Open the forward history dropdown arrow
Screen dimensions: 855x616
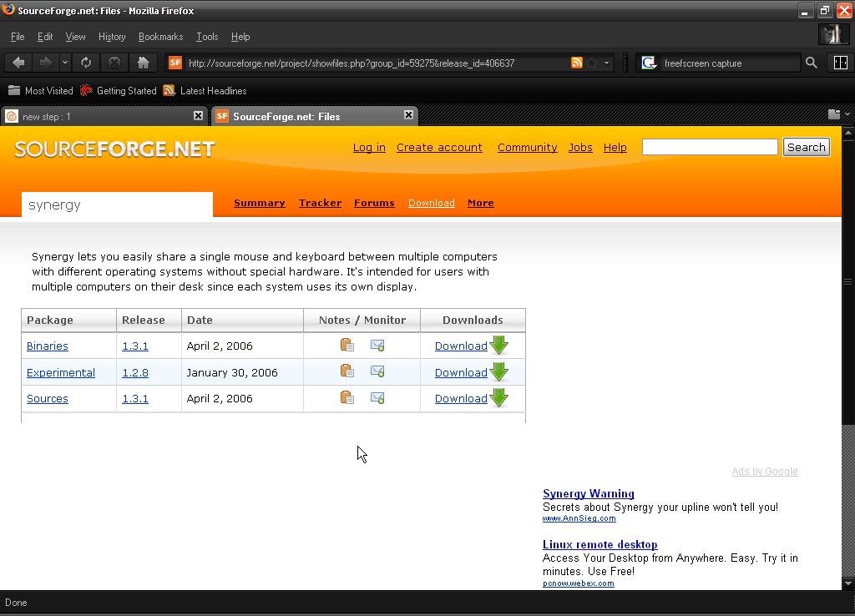(x=63, y=63)
